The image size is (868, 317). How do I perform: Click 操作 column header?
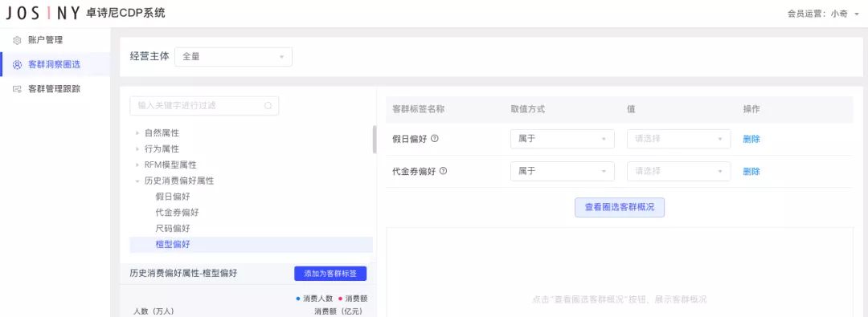pyautogui.click(x=751, y=109)
